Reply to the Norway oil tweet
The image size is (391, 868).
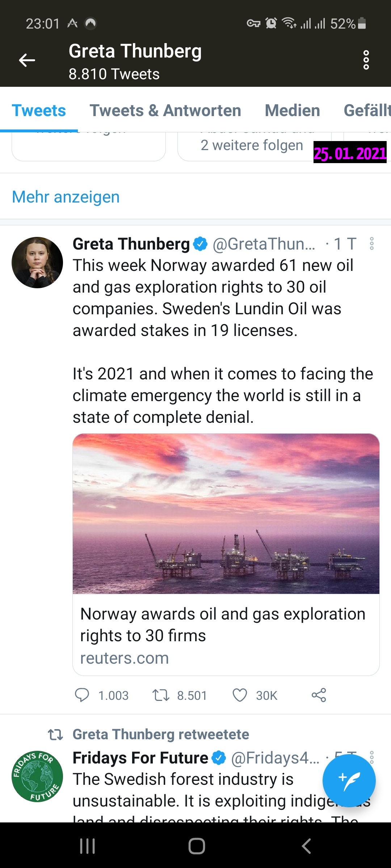pyautogui.click(x=82, y=695)
